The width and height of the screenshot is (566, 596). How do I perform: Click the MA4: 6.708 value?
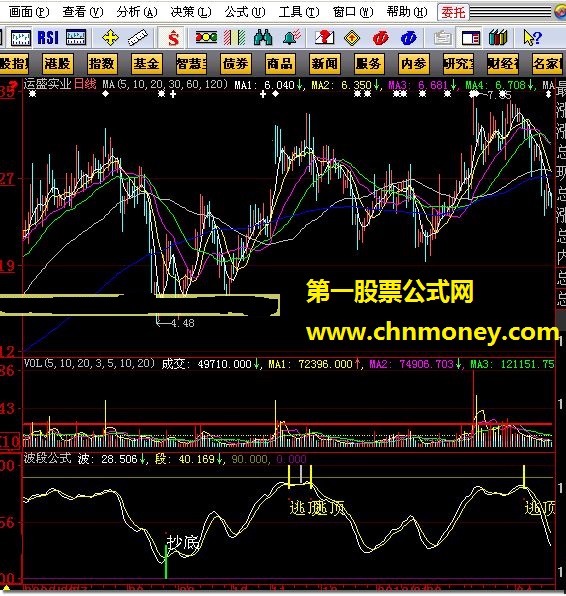pyautogui.click(x=499, y=85)
